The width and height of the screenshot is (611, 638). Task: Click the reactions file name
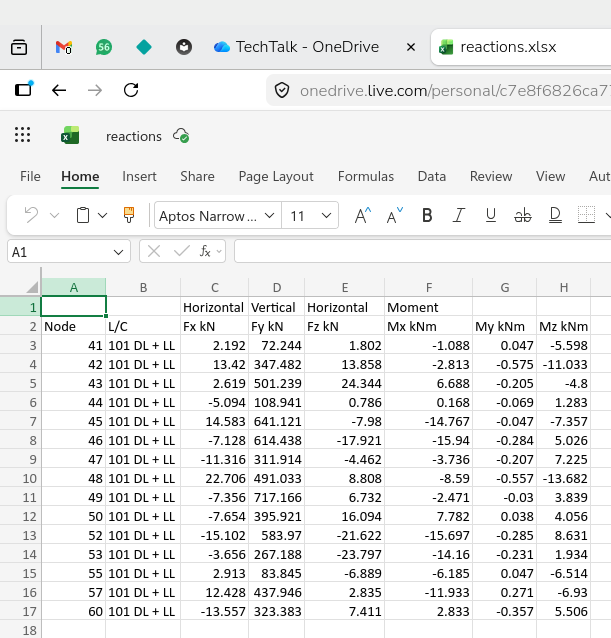(134, 136)
